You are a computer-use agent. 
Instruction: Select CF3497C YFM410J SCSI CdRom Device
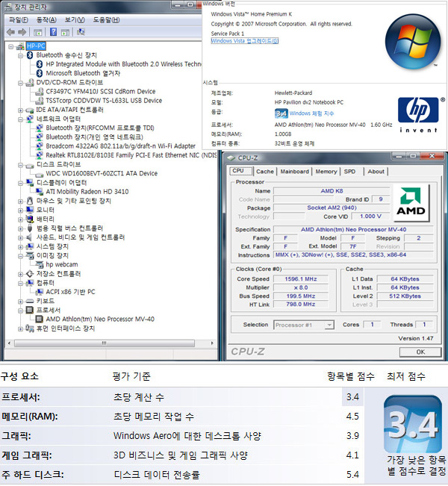click(101, 92)
